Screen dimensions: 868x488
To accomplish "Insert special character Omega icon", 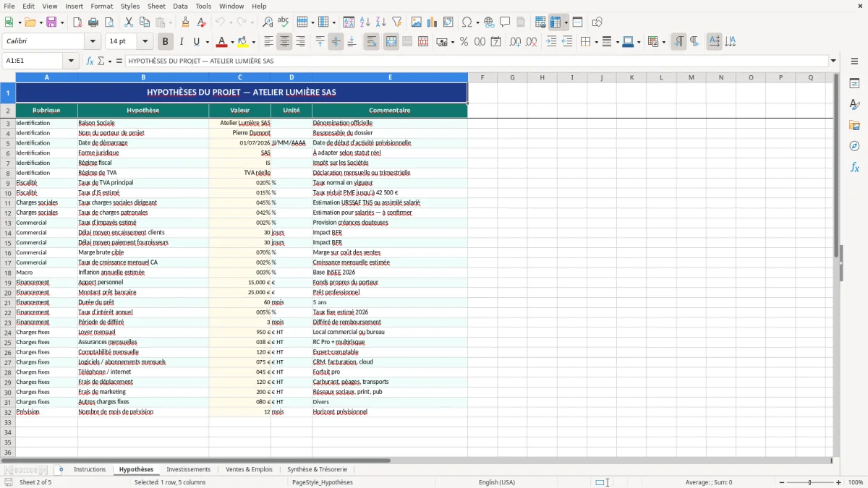I will [467, 22].
